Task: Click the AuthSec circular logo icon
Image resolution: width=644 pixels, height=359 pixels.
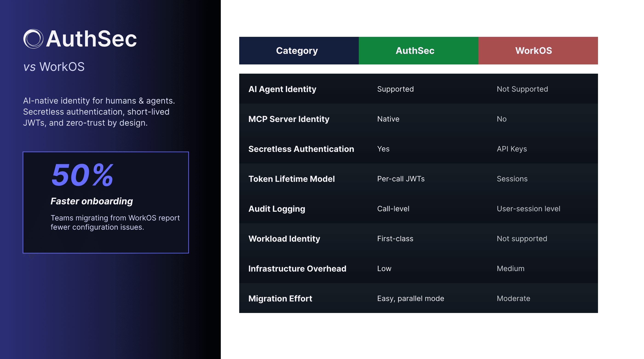Action: click(33, 39)
